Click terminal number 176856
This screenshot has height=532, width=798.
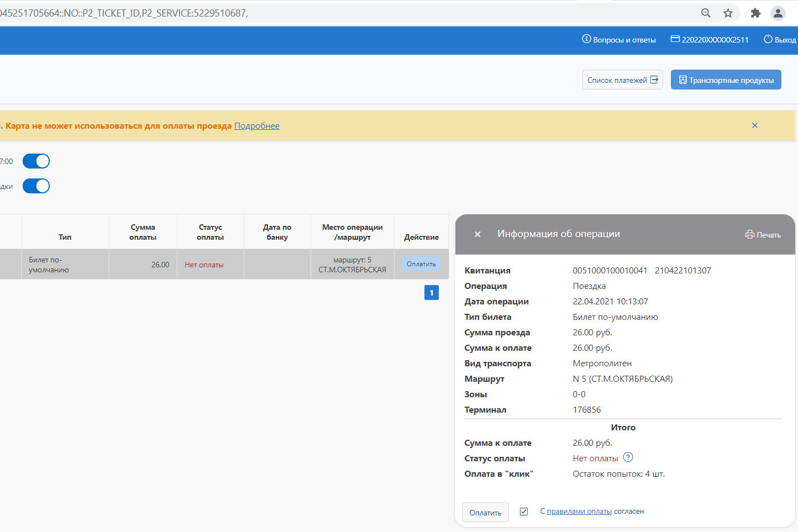587,410
